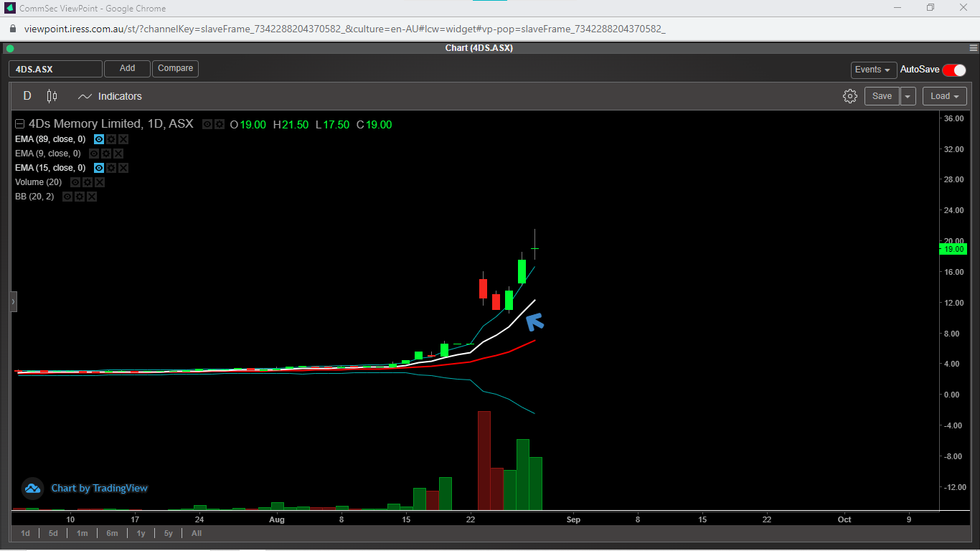Image resolution: width=980 pixels, height=551 pixels.
Task: Toggle visibility of Volume (20)
Action: (75, 182)
